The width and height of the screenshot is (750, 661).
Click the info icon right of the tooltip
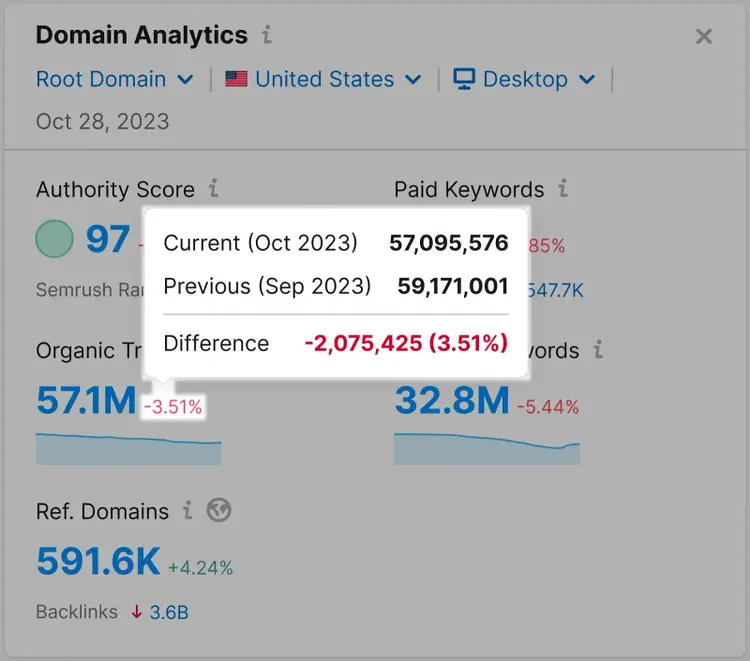pos(598,349)
